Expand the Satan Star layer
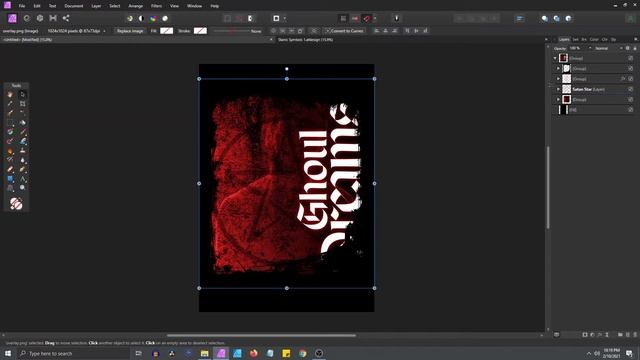 pos(558,89)
